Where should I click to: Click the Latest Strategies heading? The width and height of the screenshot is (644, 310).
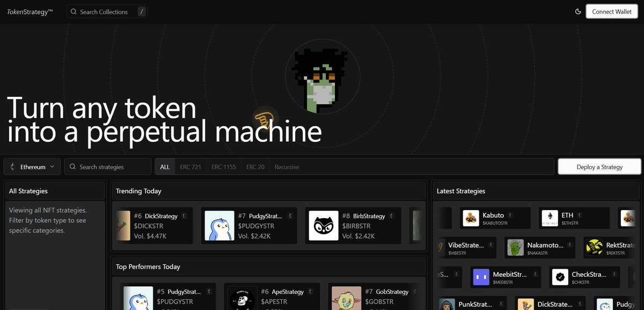(461, 191)
